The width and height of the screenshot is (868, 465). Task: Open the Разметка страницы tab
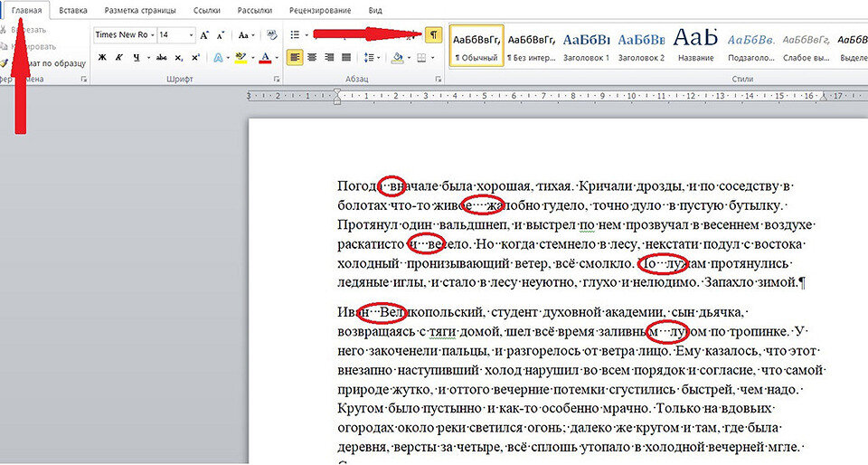[x=140, y=11]
